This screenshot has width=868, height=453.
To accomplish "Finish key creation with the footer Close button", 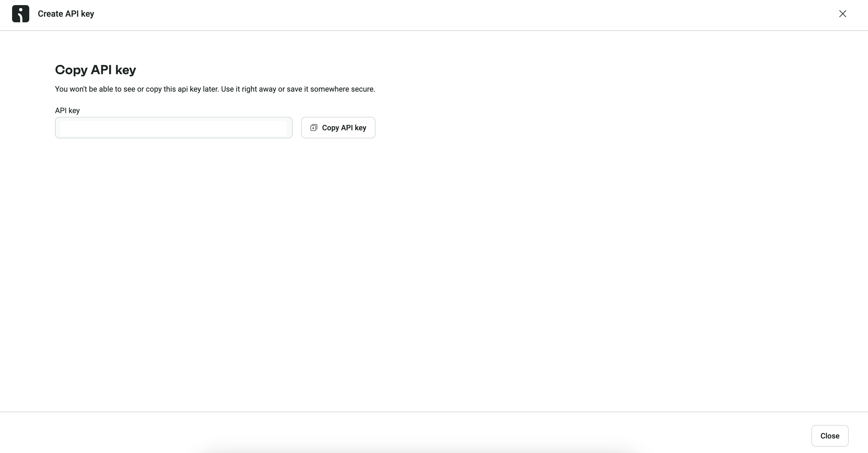I will tap(830, 436).
